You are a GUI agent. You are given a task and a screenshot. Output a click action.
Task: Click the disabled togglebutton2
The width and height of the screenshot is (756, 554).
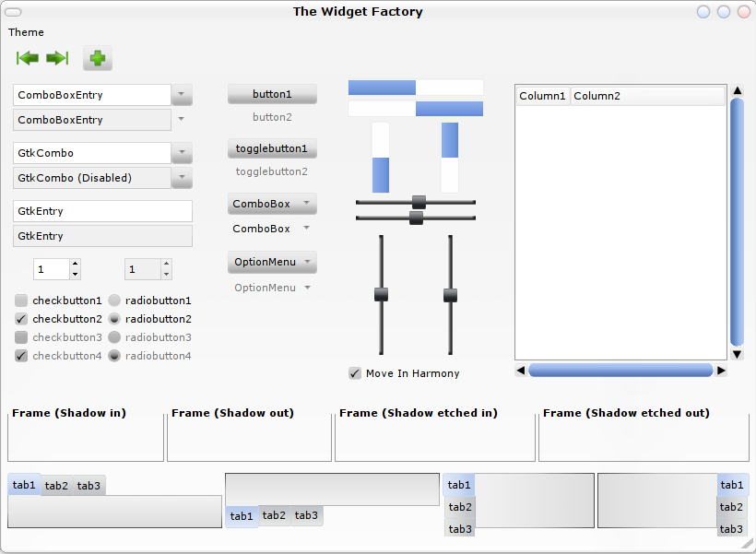(x=271, y=171)
